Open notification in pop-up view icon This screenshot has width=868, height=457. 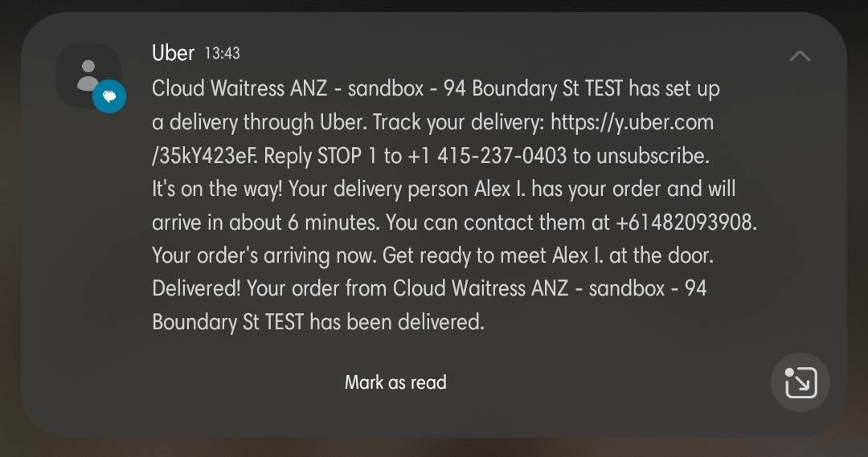[x=800, y=382]
